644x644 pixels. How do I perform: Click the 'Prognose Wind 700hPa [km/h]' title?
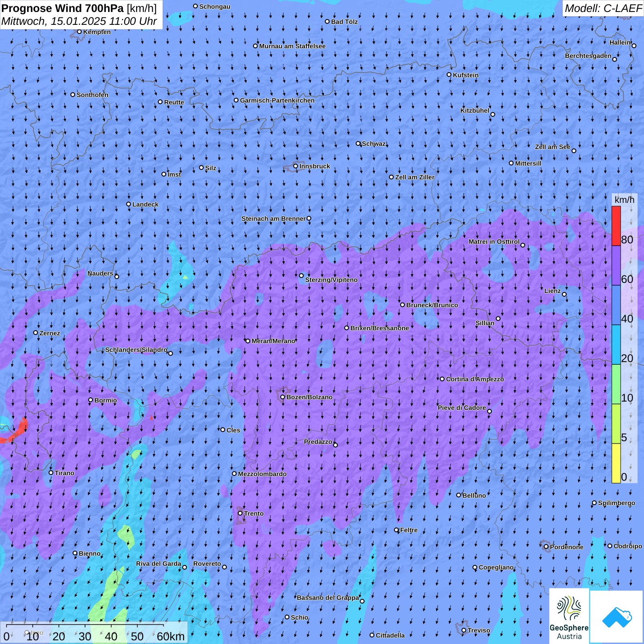[79, 8]
